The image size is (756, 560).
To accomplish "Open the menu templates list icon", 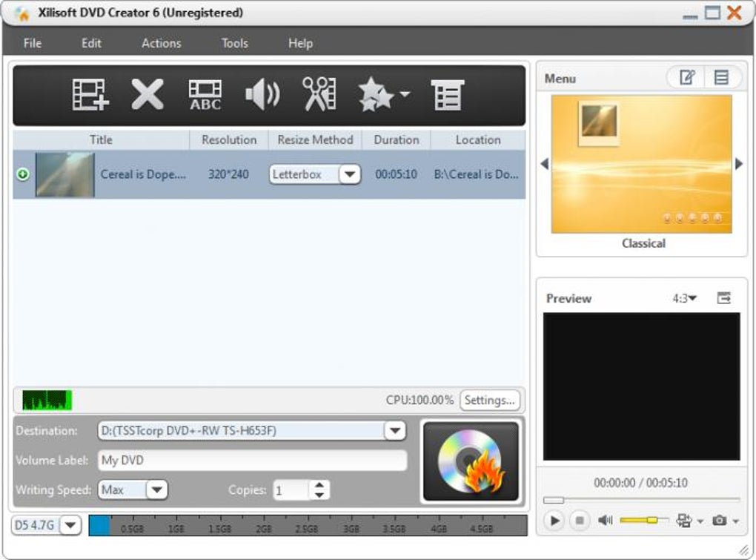I will coord(721,77).
